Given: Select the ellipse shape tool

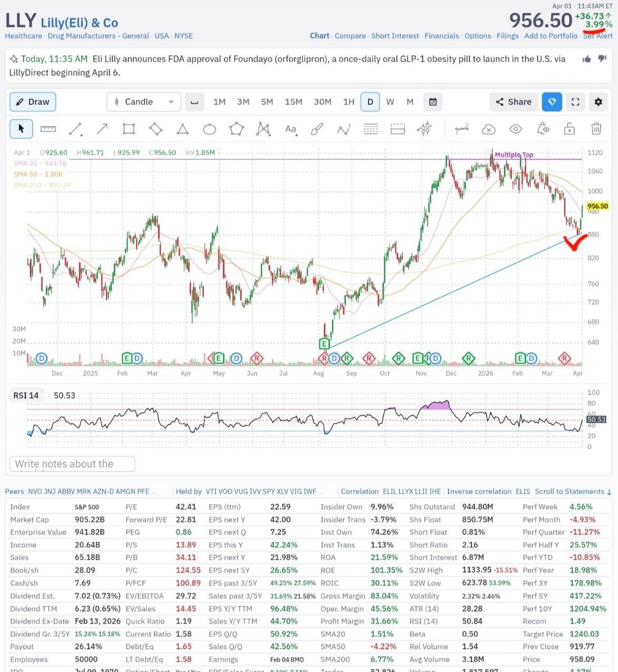Looking at the screenshot, I should pos(210,129).
